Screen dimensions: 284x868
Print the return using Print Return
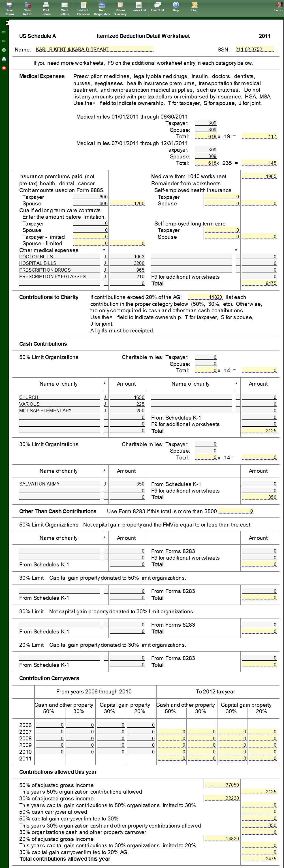point(46,8)
